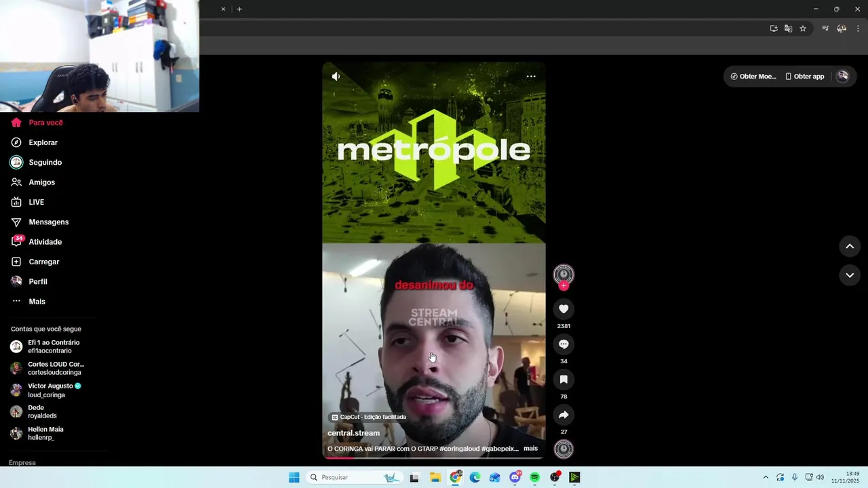868x488 pixels.
Task: Open OBS Studio from the taskbar
Action: click(555, 477)
